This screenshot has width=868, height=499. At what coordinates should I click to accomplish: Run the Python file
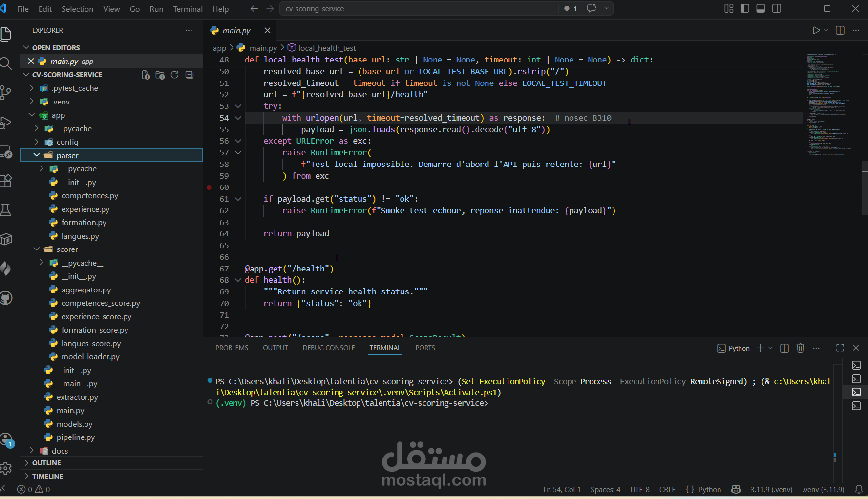816,30
